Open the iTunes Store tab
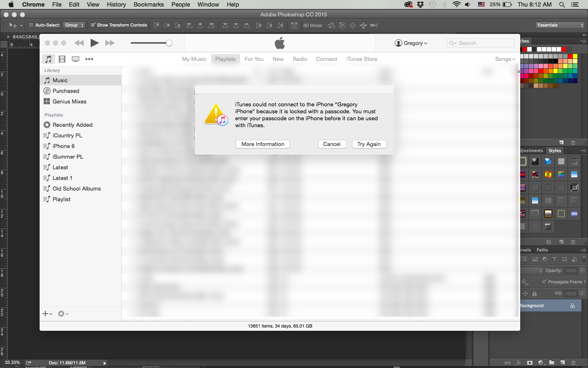The image size is (588, 368). tap(361, 59)
